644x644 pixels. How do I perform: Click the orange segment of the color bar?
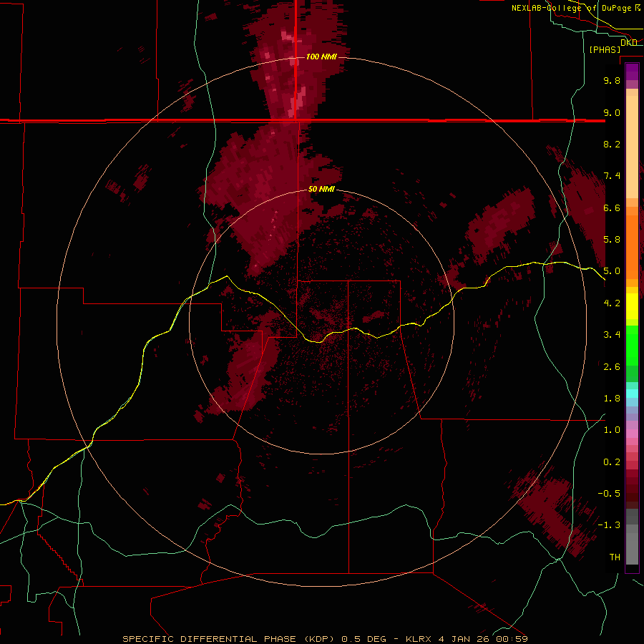tap(632, 247)
